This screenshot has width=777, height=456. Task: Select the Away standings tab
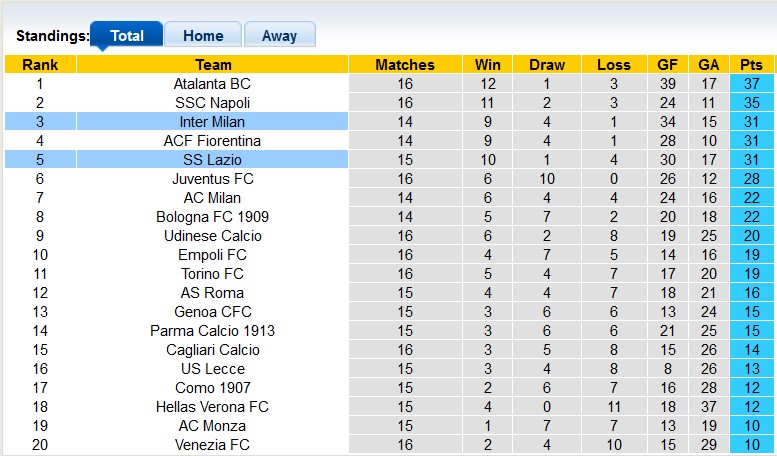click(x=279, y=36)
